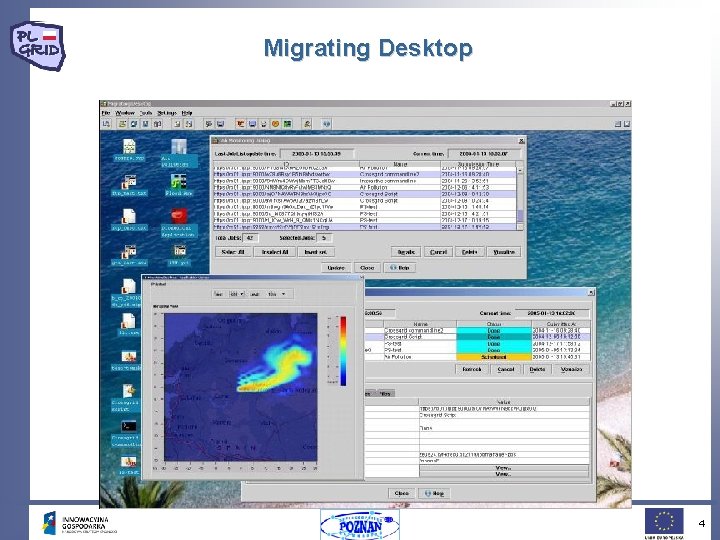Image resolution: width=720 pixels, height=540 pixels.
Task: Click the color scale bar beside the map
Action: (343, 351)
